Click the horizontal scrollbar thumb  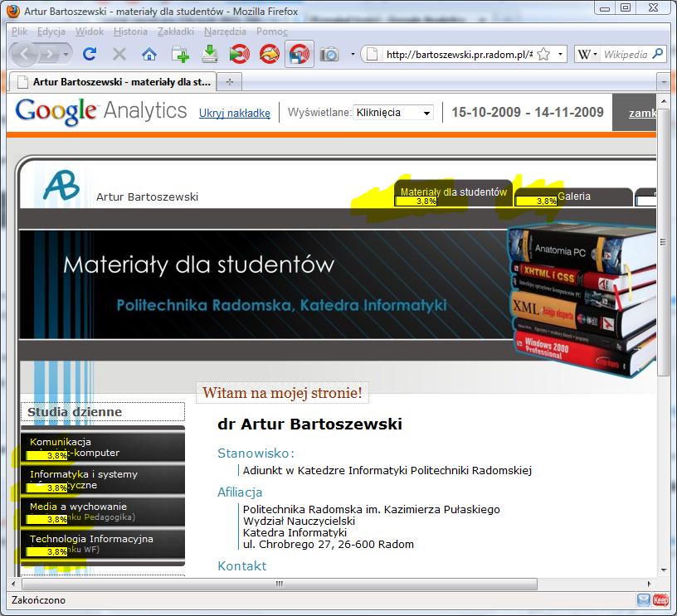click(x=280, y=584)
